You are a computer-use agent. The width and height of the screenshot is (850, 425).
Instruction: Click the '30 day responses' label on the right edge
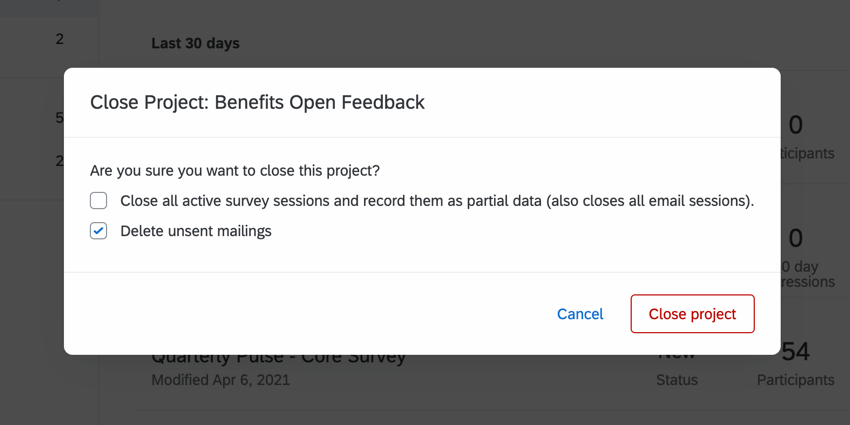(x=808, y=274)
